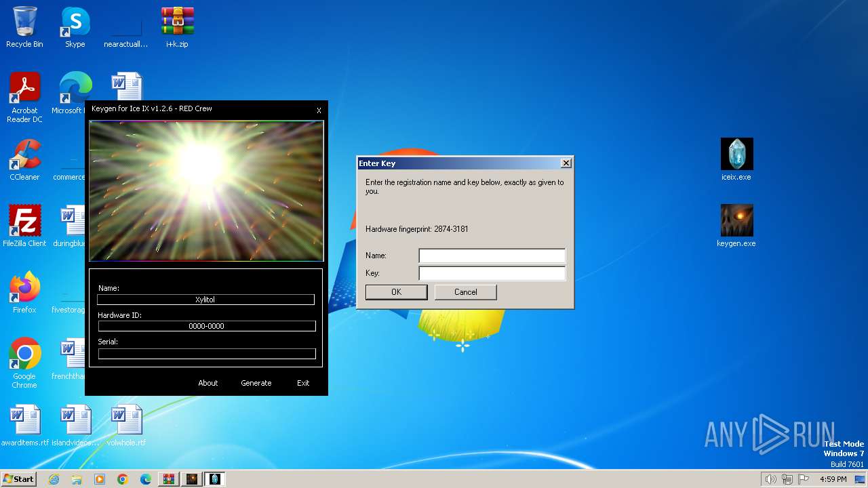Image resolution: width=868 pixels, height=488 pixels.
Task: Click the show desktop button
Action: click(x=861, y=479)
